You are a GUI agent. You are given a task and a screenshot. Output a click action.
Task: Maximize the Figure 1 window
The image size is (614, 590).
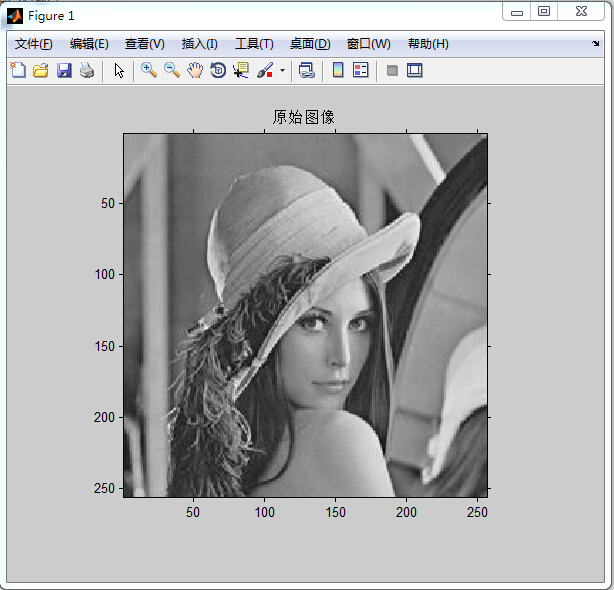(544, 12)
